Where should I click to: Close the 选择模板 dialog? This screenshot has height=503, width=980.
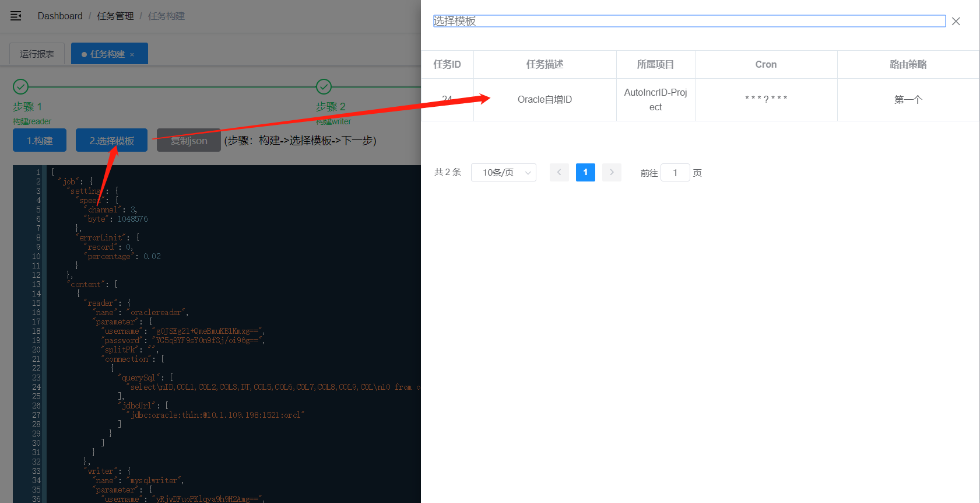(956, 21)
